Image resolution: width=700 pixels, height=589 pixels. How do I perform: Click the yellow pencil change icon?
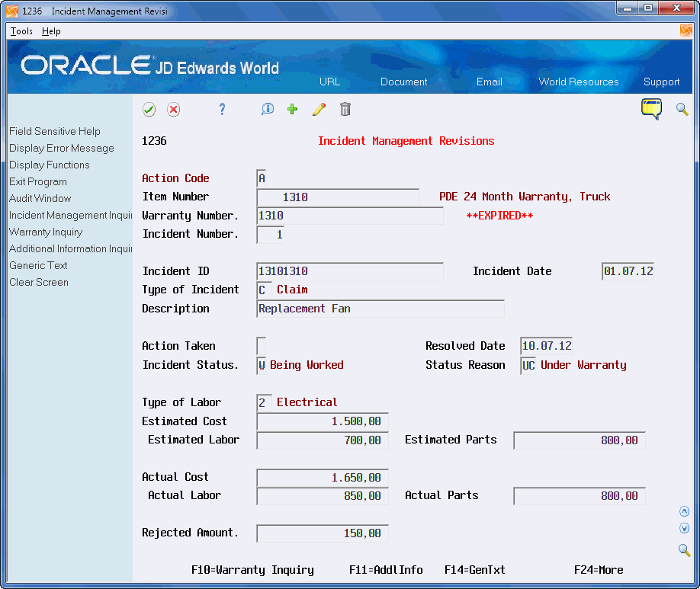tap(319, 109)
